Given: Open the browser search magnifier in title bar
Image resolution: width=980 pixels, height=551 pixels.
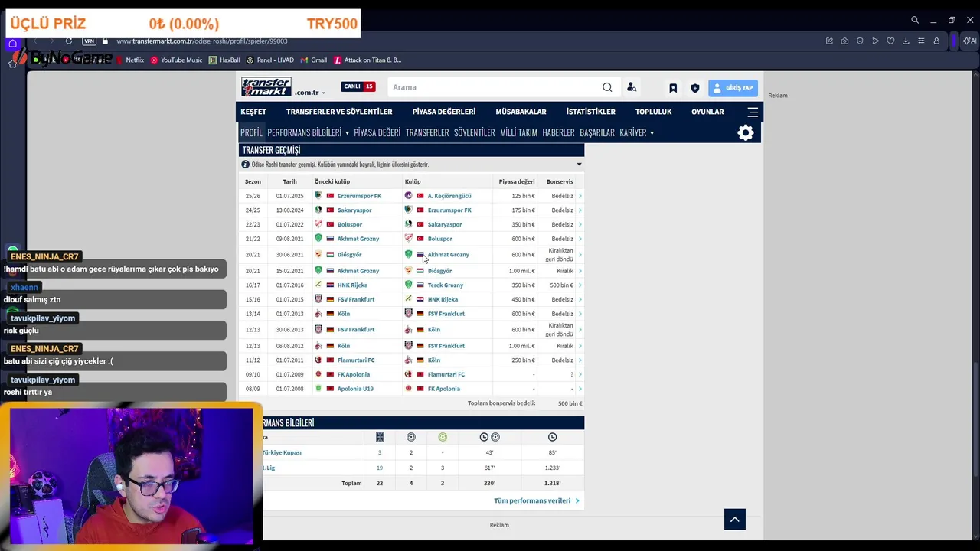Looking at the screenshot, I should [915, 20].
